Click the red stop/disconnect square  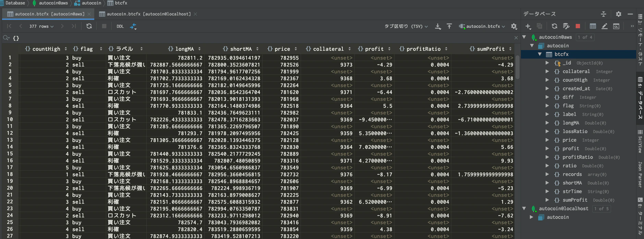point(578,26)
